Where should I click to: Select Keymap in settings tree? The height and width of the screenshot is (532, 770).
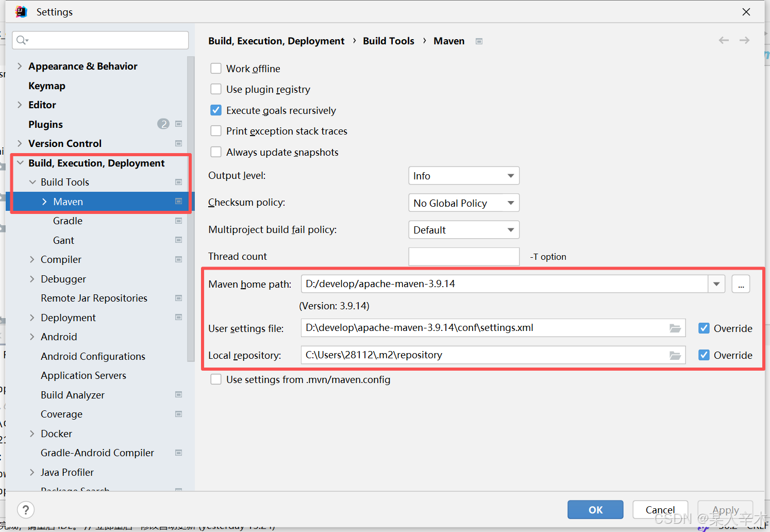coord(47,86)
